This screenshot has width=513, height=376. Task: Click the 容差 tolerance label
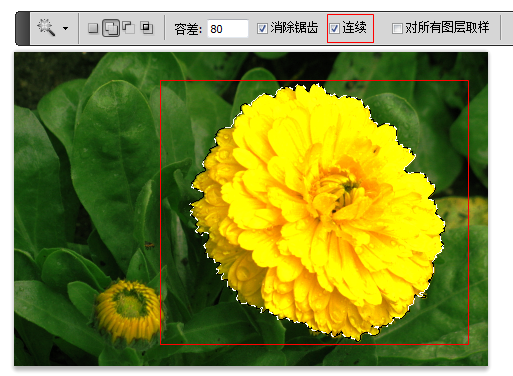(188, 29)
